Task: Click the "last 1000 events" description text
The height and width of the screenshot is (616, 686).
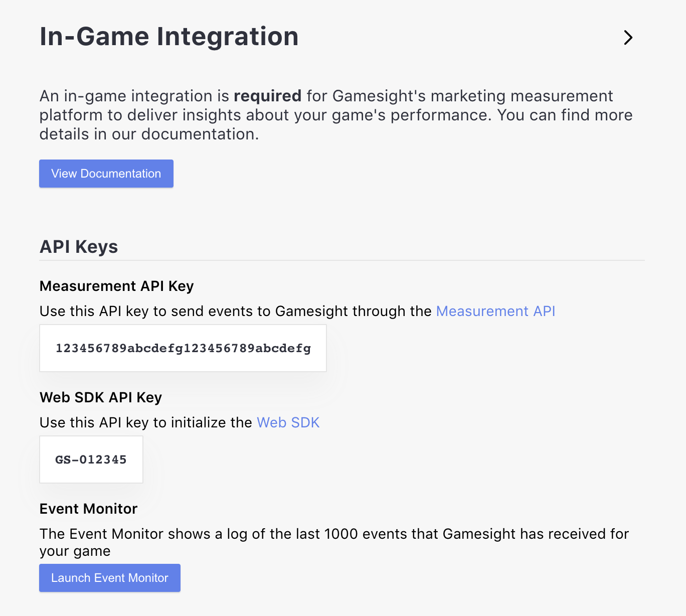Action: (334, 542)
